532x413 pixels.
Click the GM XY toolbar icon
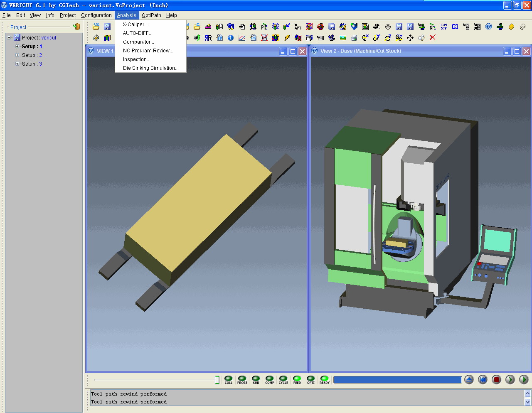click(444, 27)
